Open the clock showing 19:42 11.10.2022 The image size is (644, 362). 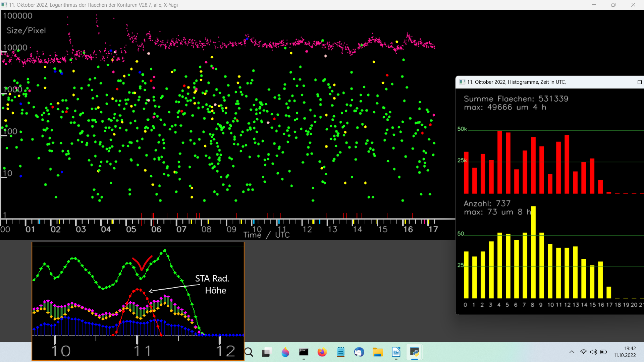625,352
